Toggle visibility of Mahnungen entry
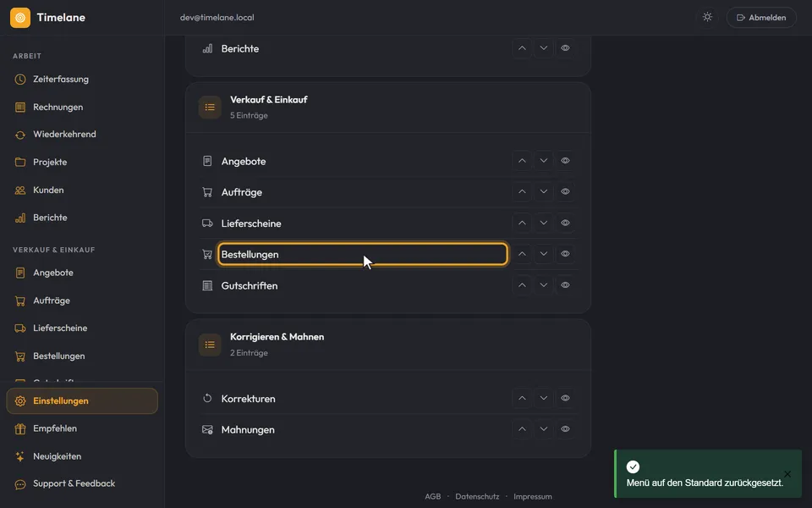This screenshot has height=508, width=812. [x=565, y=429]
